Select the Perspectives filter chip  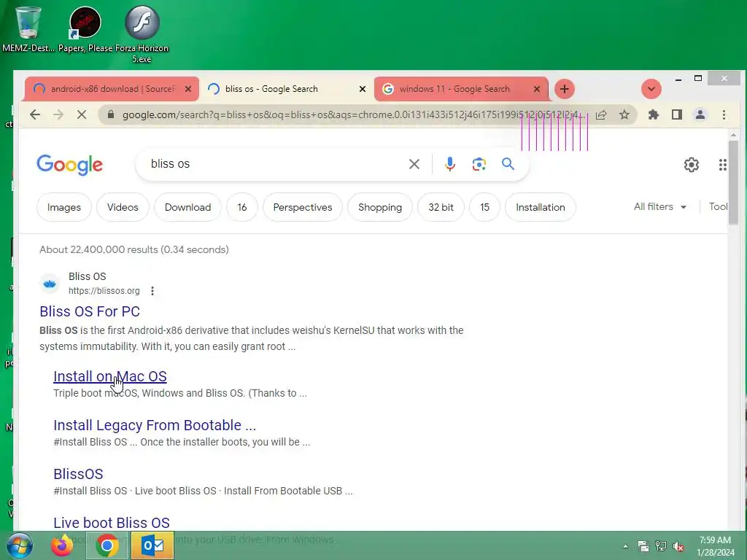[303, 207]
